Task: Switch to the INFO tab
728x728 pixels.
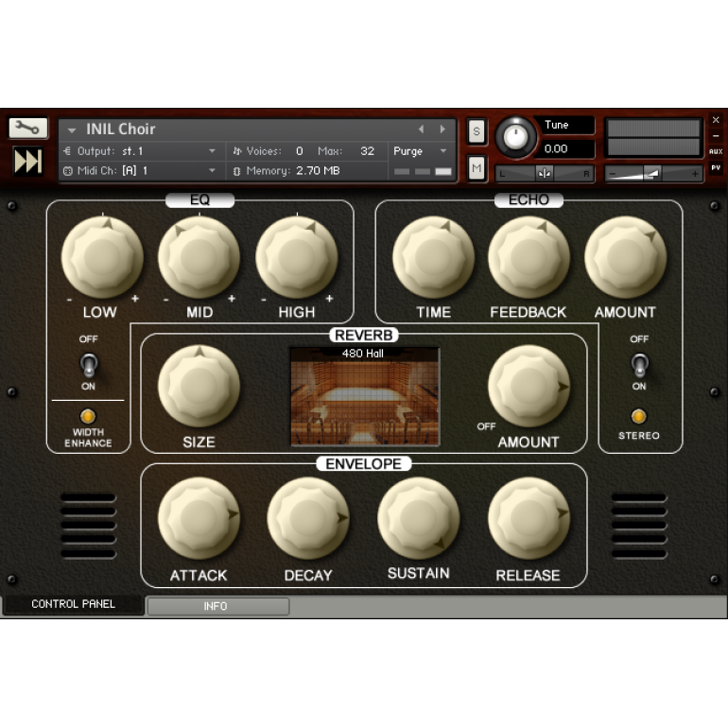Action: (x=217, y=606)
